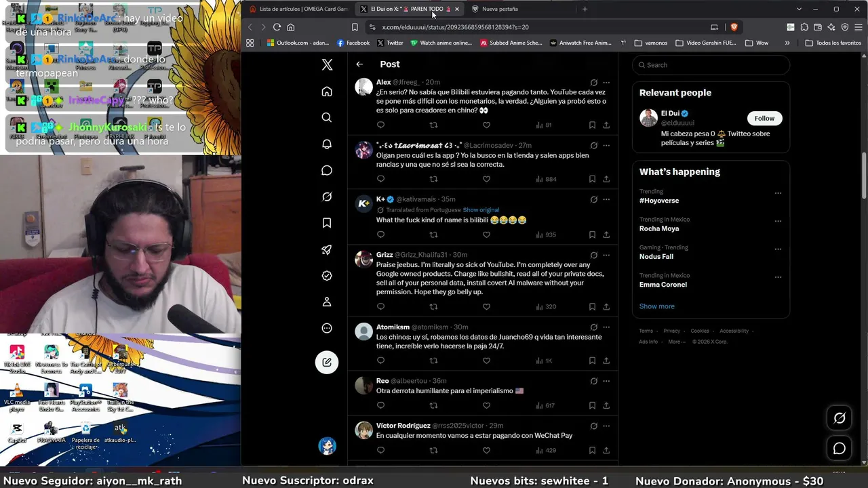Open Facebook bookmark in bookmarks bar
This screenshot has width=868, height=488.
[x=353, y=43]
